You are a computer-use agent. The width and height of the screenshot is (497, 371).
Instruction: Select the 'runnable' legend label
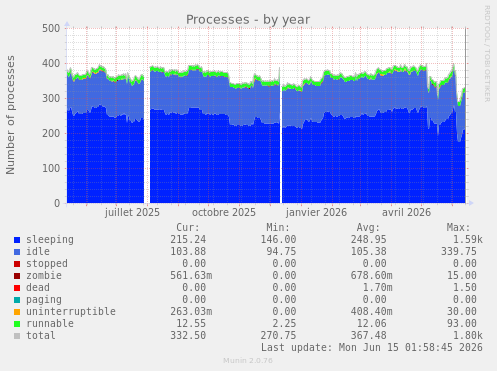click(x=50, y=324)
